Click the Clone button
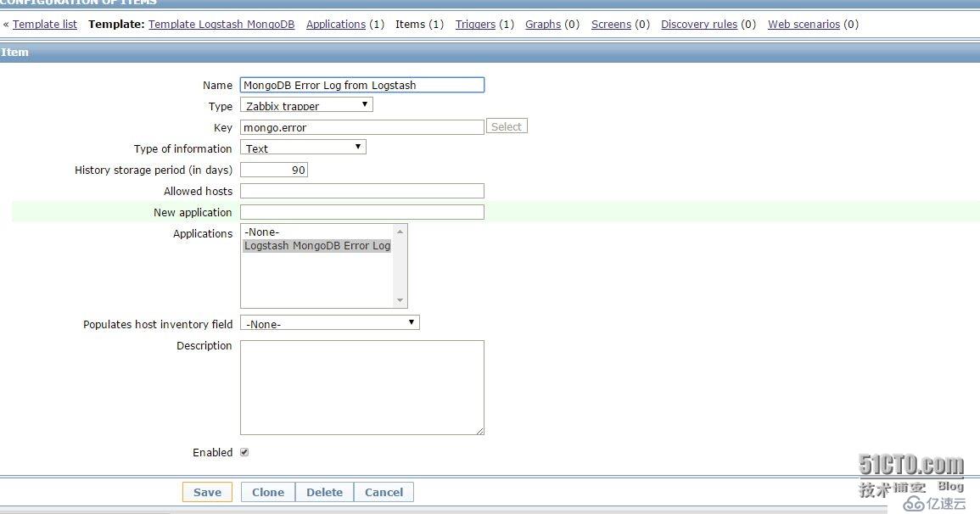 (x=268, y=492)
